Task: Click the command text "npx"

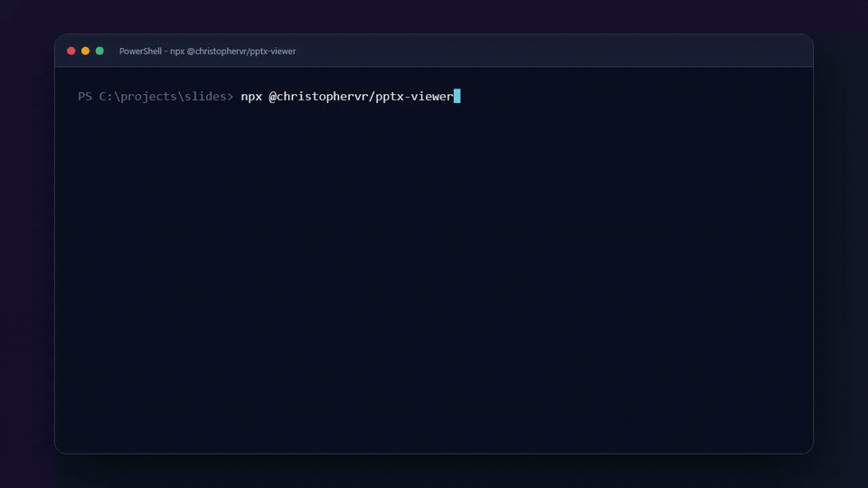Action: coord(251,97)
